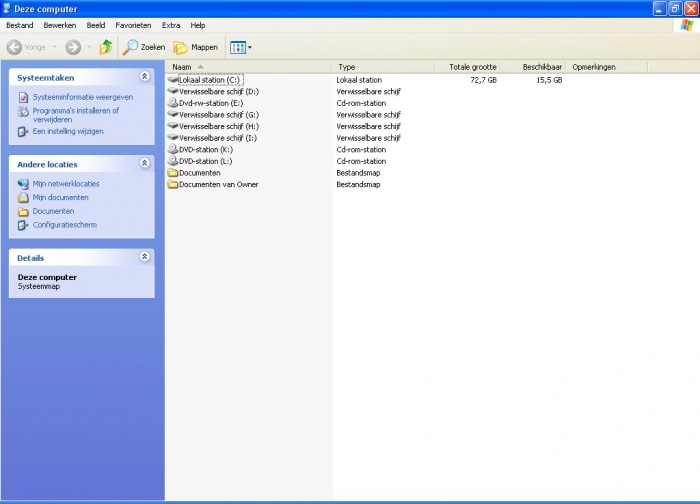Click the Systeemtaken panel heading
This screenshot has width=700, height=504.
[x=46, y=78]
